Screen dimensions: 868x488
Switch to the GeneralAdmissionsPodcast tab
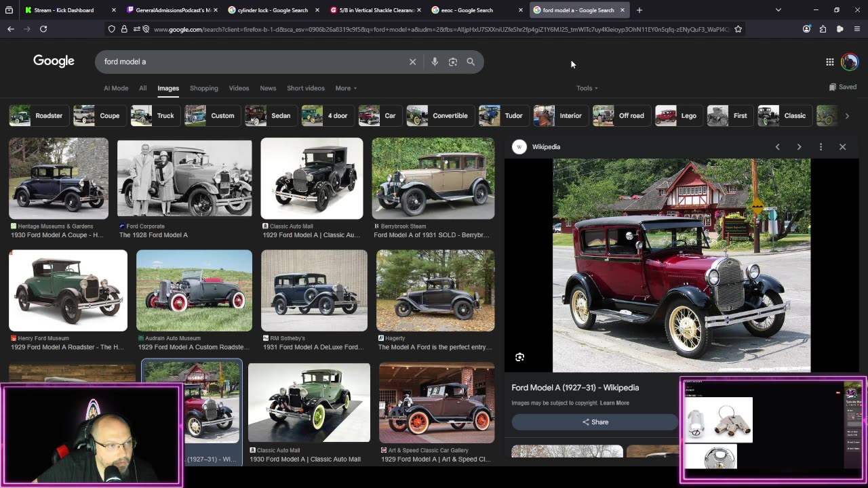click(172, 10)
